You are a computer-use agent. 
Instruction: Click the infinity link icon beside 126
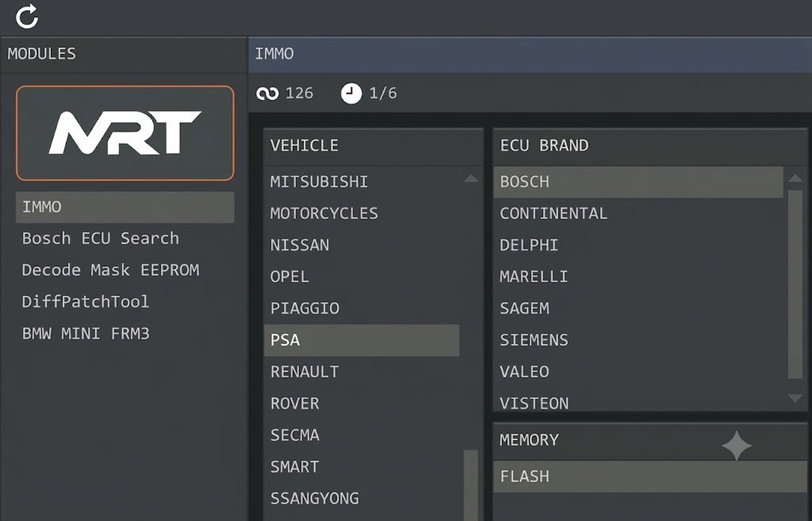pos(267,94)
